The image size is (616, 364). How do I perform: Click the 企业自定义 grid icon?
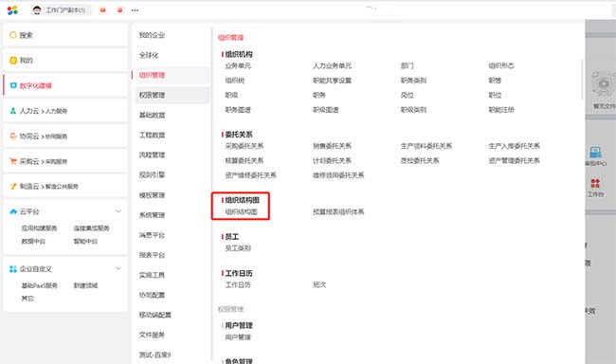[x=13, y=269]
